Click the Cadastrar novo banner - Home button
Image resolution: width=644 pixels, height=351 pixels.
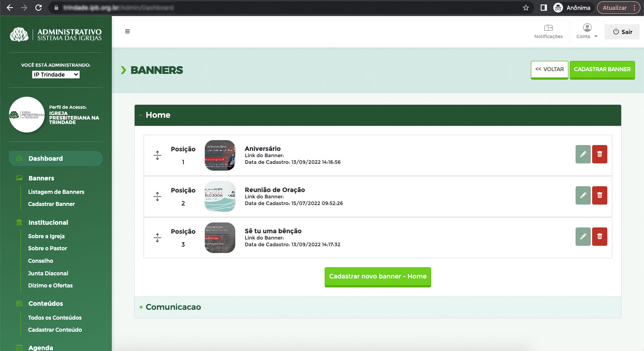pos(377,277)
